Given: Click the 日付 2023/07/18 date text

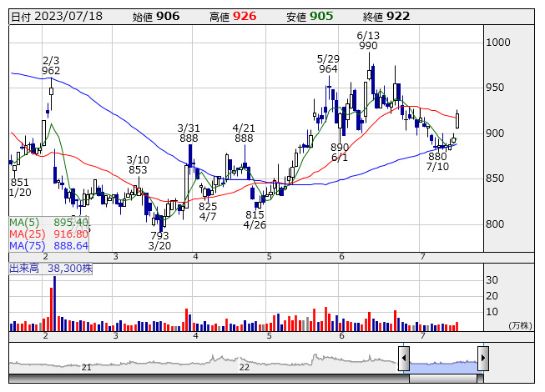Looking at the screenshot, I should (x=57, y=17).
